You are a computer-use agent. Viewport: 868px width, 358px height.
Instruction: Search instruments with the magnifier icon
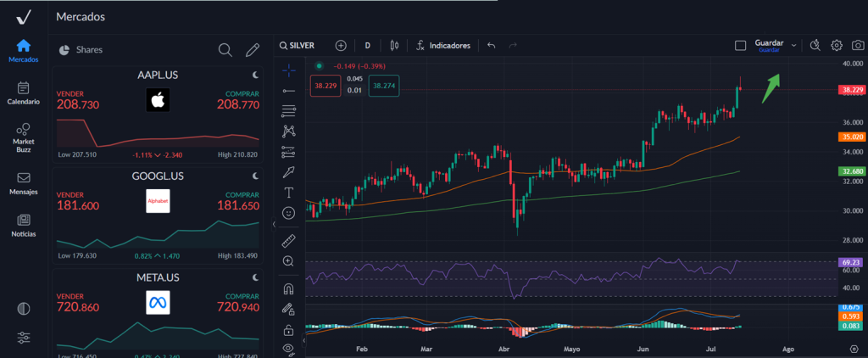tap(225, 50)
